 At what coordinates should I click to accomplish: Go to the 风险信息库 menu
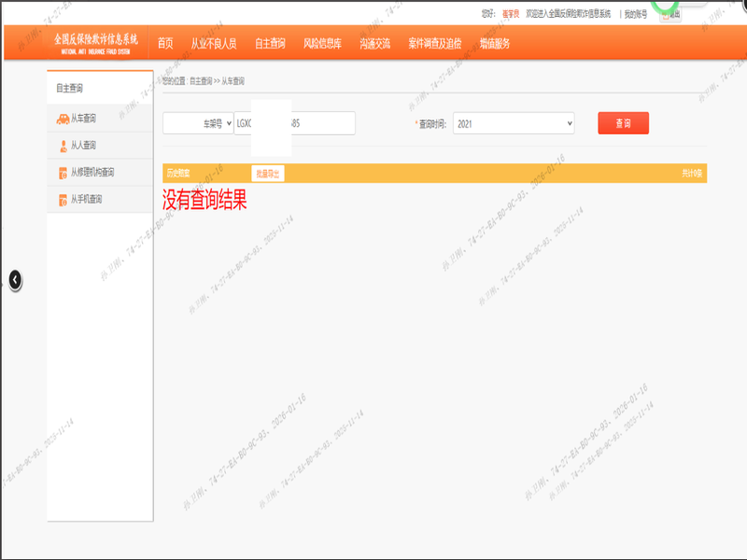coord(322,44)
